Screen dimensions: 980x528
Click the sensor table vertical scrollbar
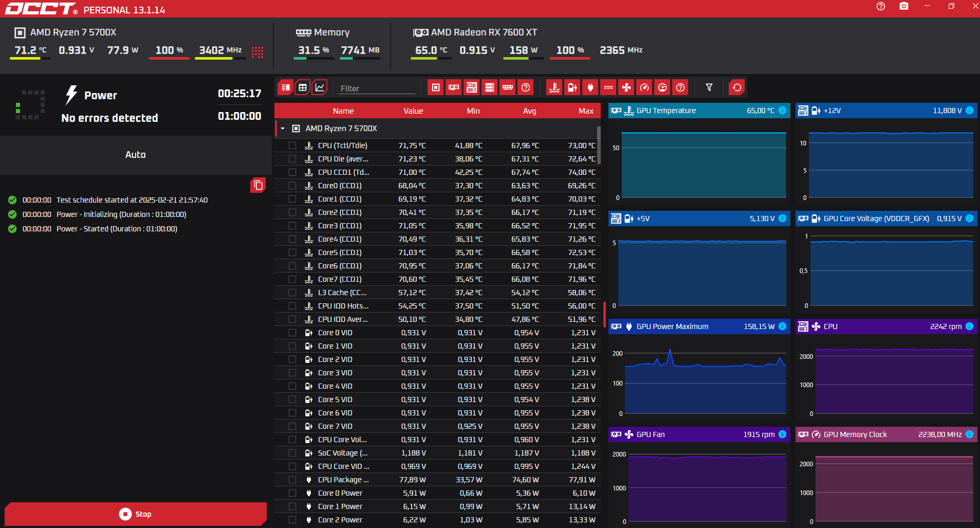click(x=599, y=144)
